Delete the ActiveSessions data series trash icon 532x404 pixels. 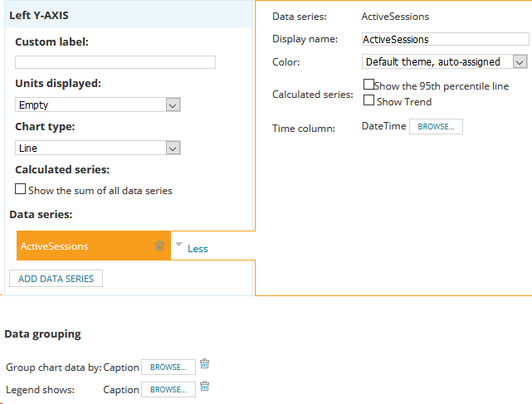[x=159, y=246]
